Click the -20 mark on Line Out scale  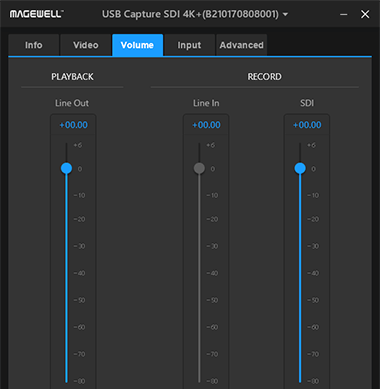coord(79,219)
